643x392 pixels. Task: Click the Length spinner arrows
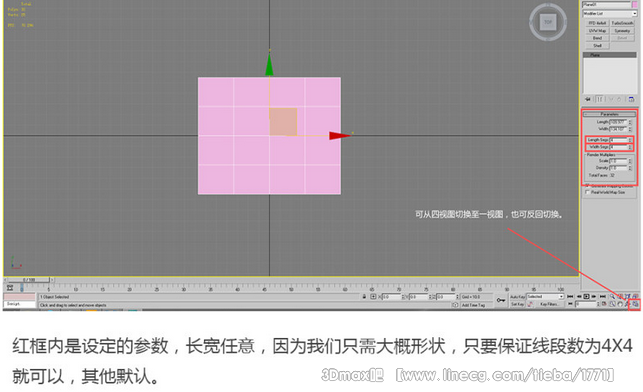pos(630,122)
